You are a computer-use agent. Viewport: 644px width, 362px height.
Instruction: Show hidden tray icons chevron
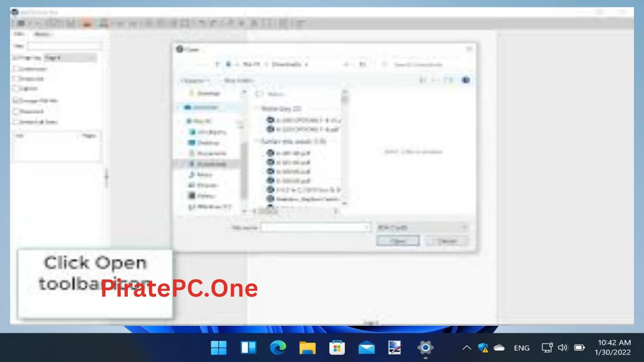[467, 347]
